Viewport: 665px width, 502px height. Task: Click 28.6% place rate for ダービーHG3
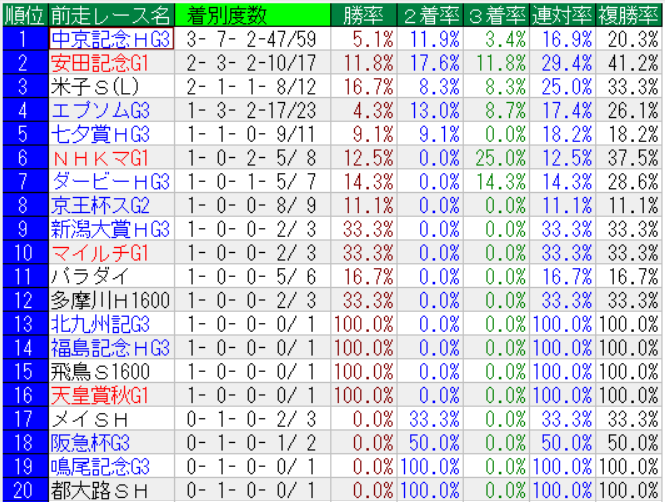[633, 182]
